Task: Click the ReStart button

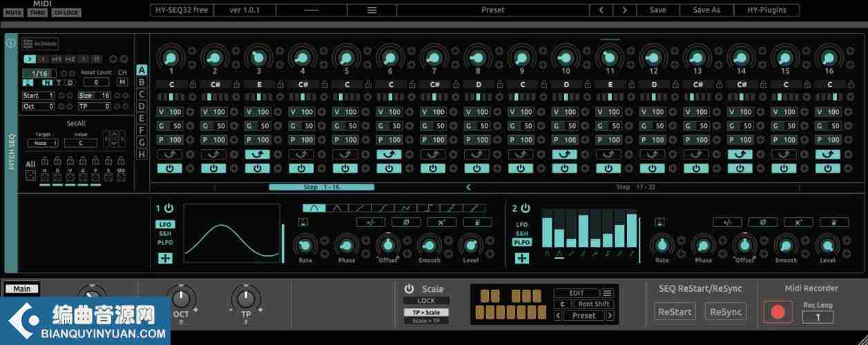Action: tap(675, 311)
